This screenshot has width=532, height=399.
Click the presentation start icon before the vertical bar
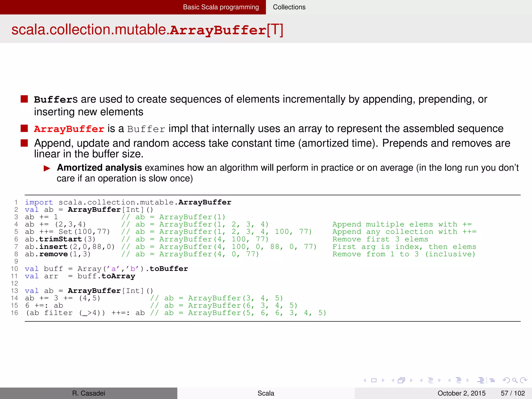click(x=481, y=380)
